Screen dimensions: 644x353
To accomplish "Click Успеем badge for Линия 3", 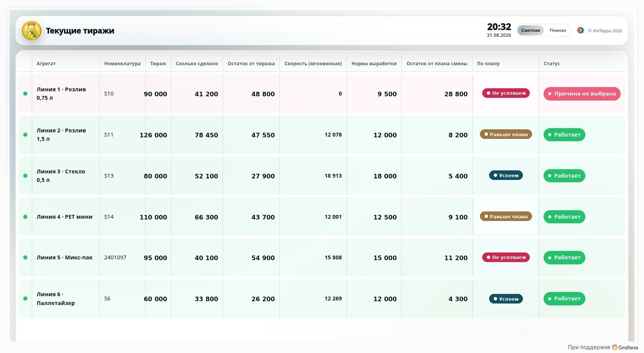I will (x=506, y=175).
